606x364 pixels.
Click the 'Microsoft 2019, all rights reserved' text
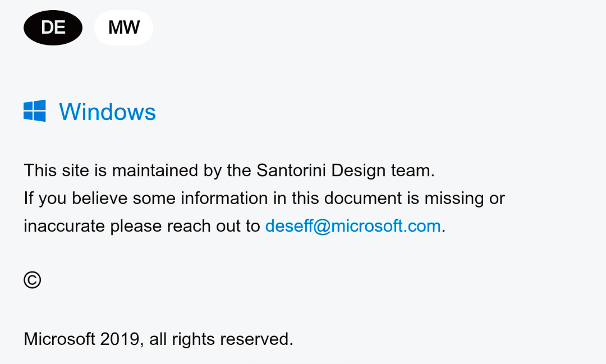click(158, 339)
